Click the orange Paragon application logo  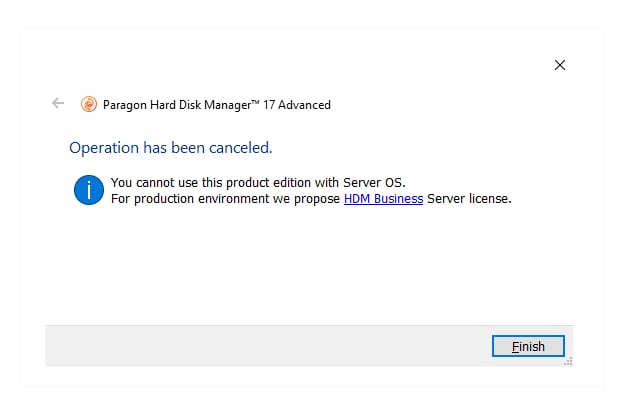point(89,104)
